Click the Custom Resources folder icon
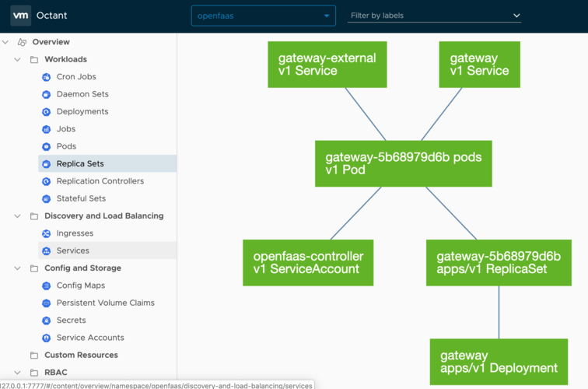 coord(34,356)
